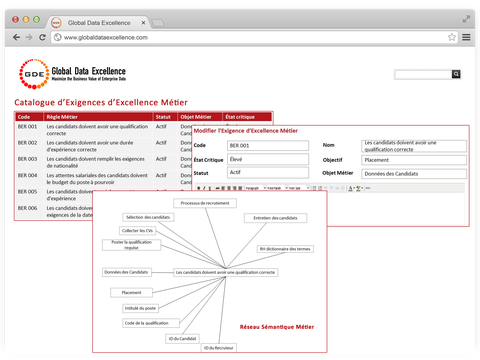480x360 pixels.
Task: Select the ID du Candidat node
Action: click(182, 339)
